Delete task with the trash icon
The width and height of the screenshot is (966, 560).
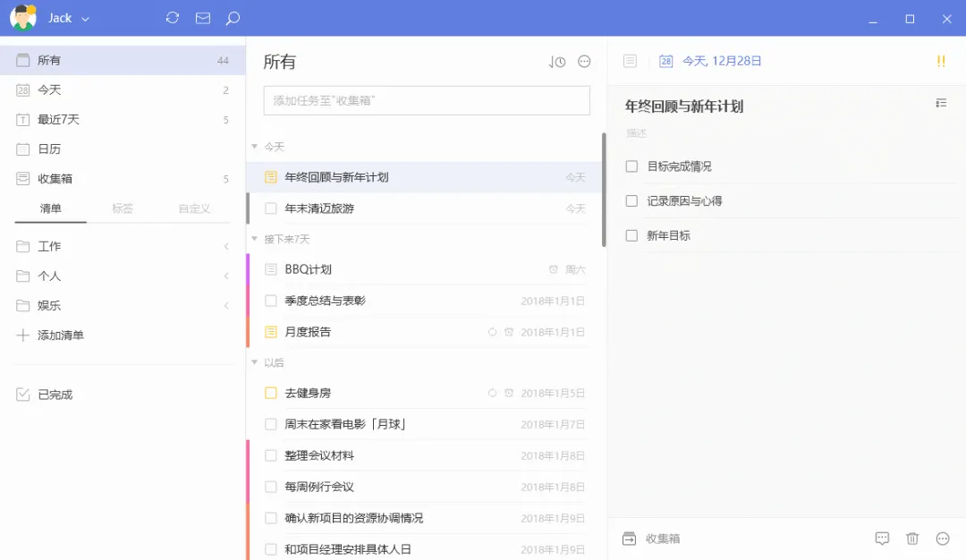point(911,539)
